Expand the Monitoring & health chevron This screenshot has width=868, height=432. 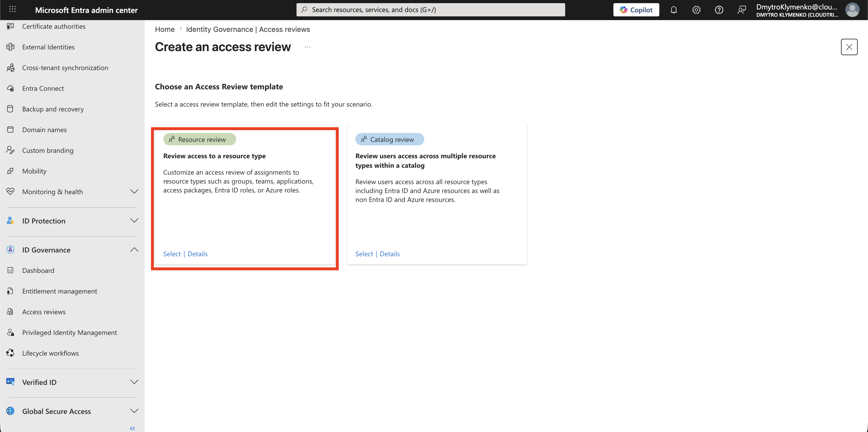(x=134, y=192)
